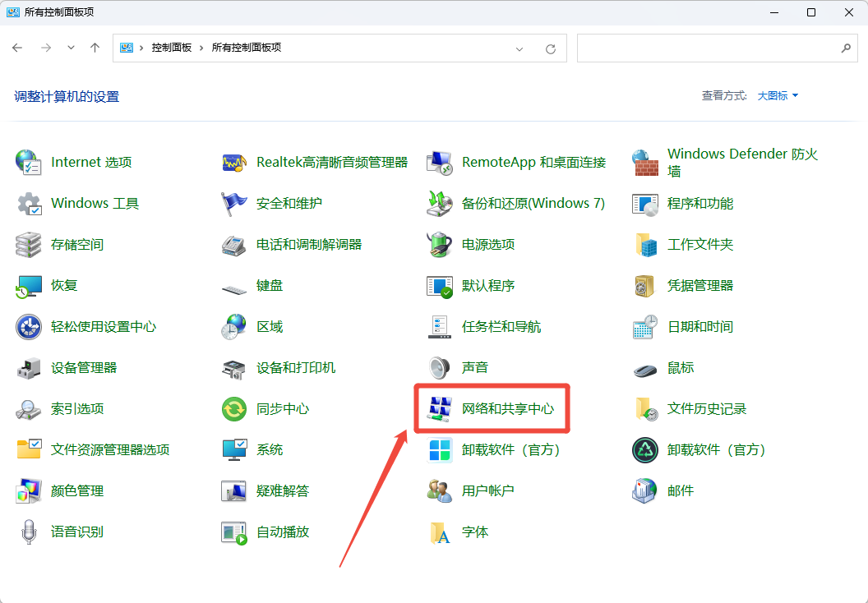Click the control panel icon in the address bar
Screen dimensions: 868x603
coord(127,48)
